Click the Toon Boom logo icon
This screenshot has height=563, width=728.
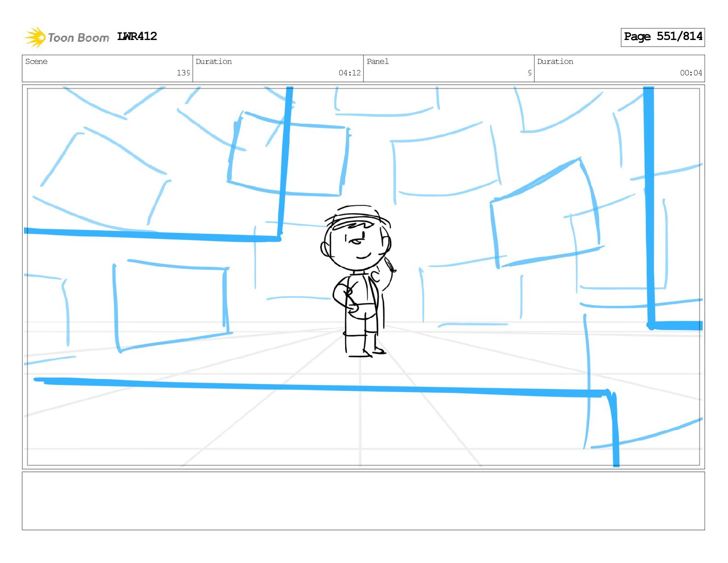click(35, 37)
